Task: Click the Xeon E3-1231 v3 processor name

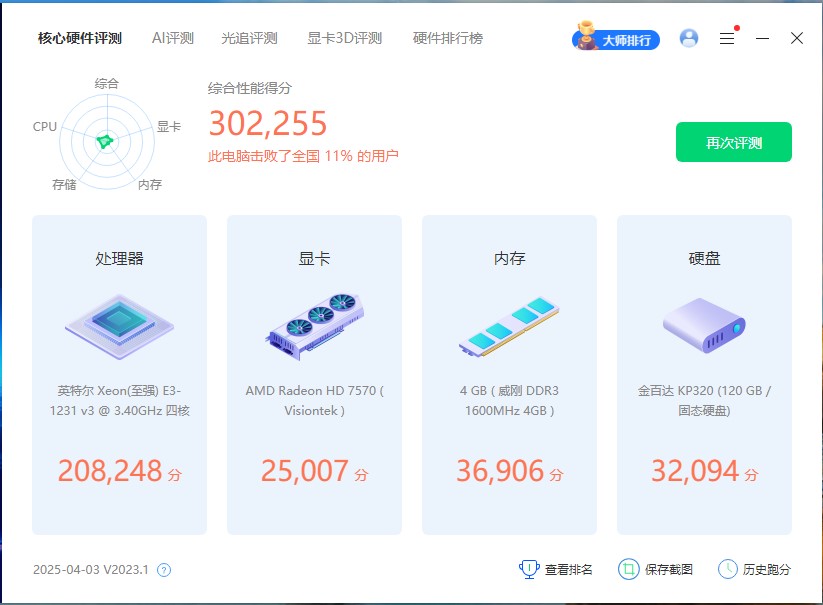Action: coord(120,400)
